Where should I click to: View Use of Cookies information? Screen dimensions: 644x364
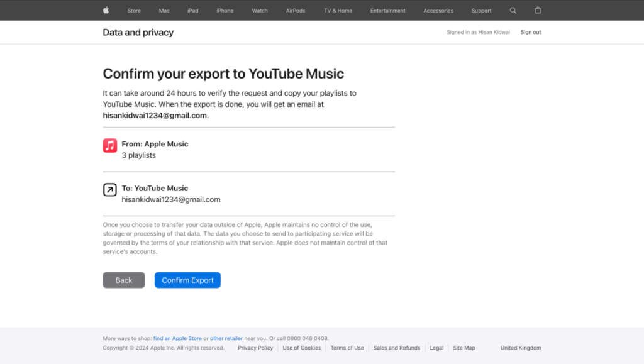point(301,347)
